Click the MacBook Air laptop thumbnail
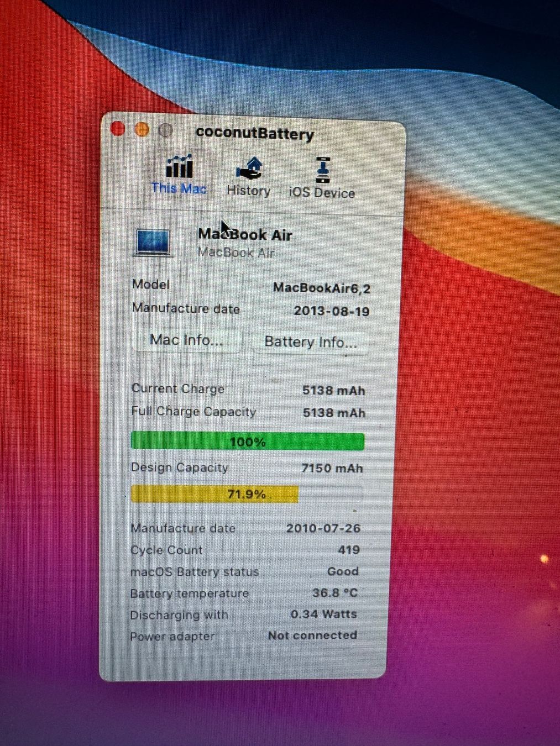This screenshot has height=746, width=560. tap(153, 243)
